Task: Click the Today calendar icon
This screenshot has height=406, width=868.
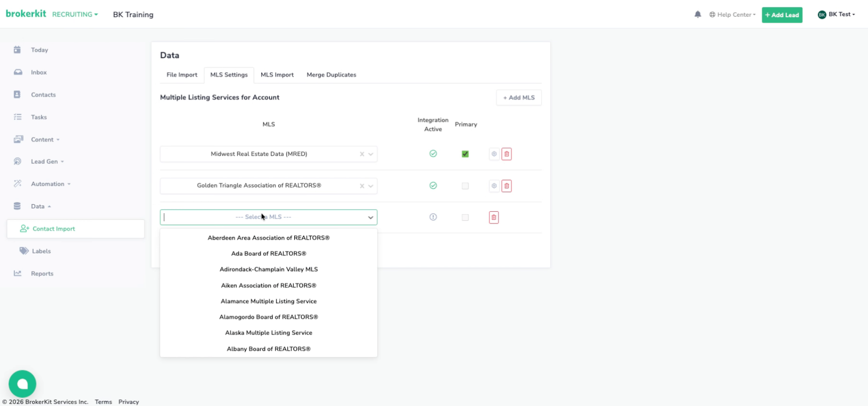Action: (x=17, y=50)
